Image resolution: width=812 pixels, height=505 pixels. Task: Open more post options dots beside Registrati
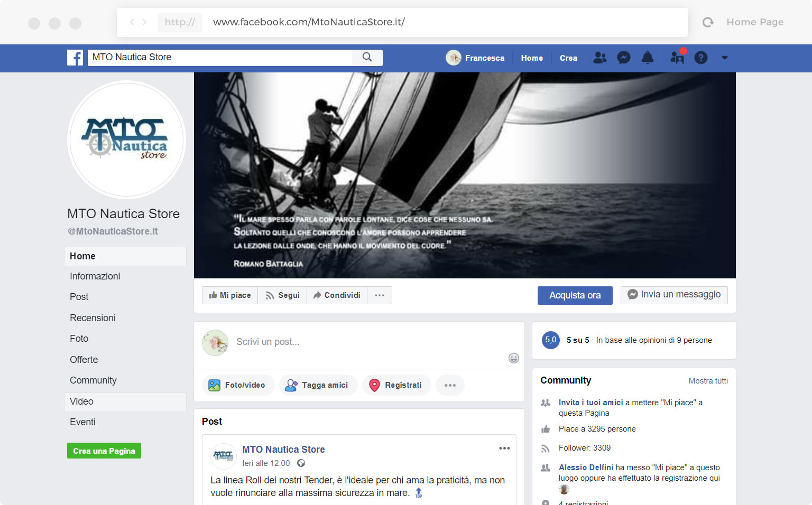point(450,385)
